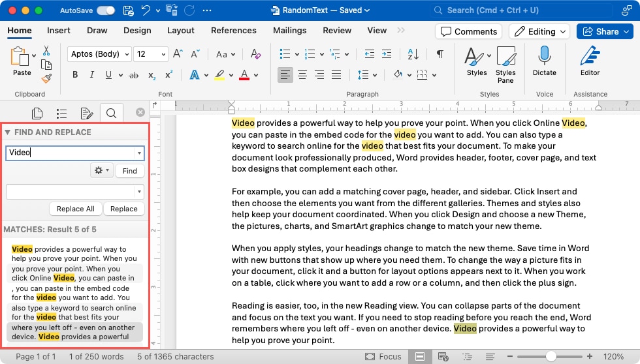Open Editing mode dropdown
Screen dimensions: 640x364
[539, 31]
